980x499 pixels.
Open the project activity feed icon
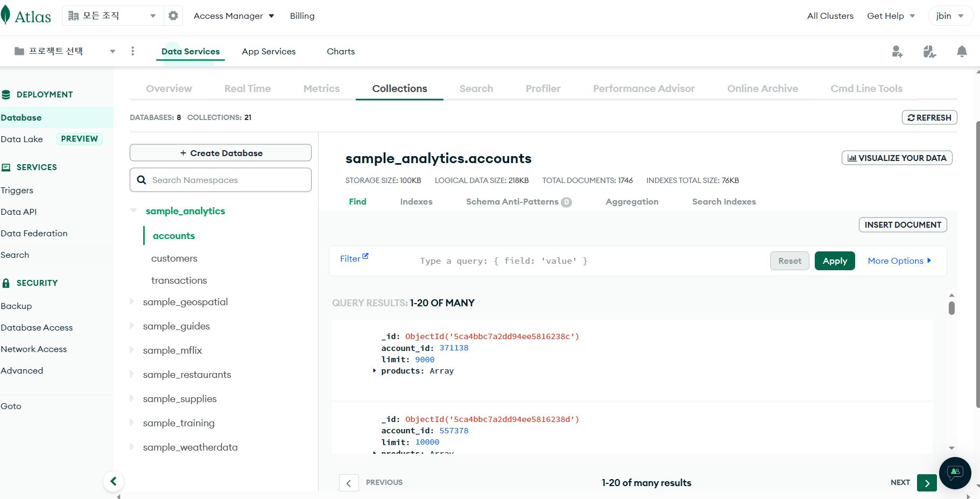click(x=929, y=52)
